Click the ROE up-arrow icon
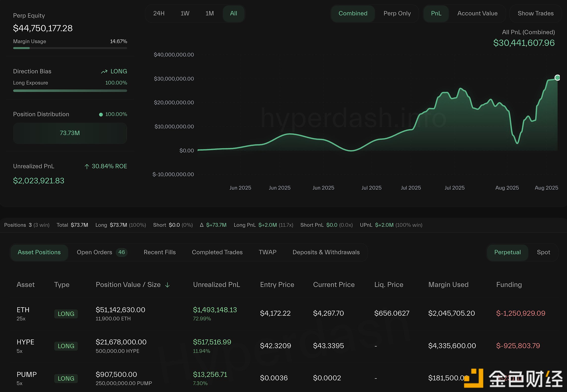 (87, 167)
